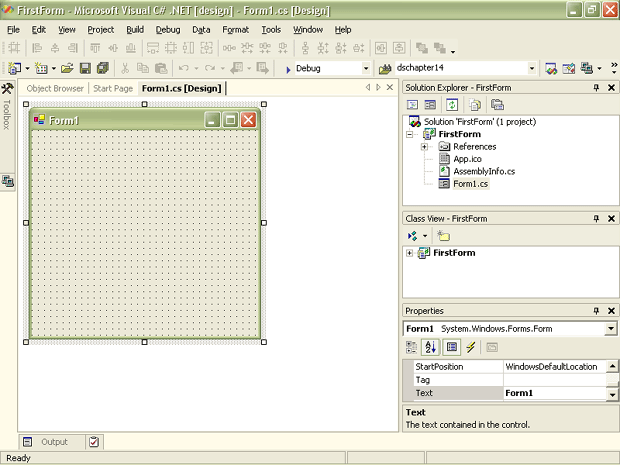Switch to the Start Page tab
This screenshot has width=620, height=465.
pos(113,88)
